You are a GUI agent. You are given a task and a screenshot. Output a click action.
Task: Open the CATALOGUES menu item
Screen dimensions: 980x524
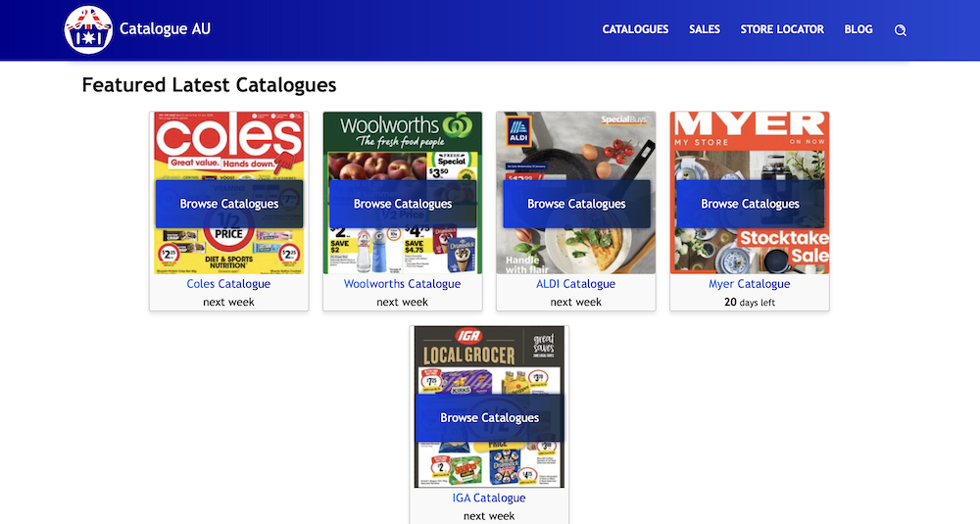pyautogui.click(x=635, y=29)
